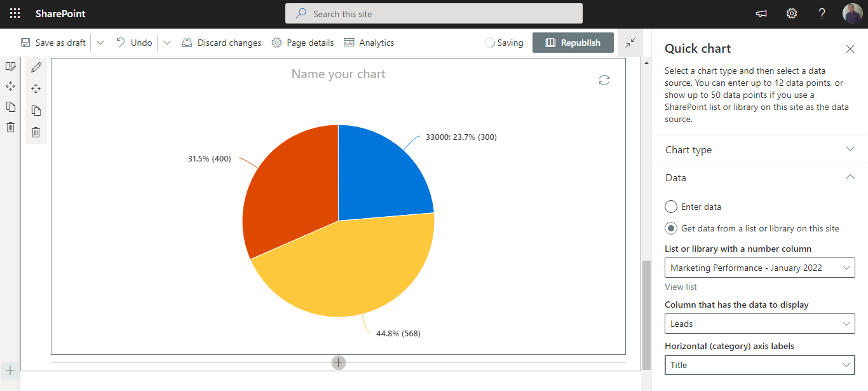
Task: Open the View list link
Action: click(681, 287)
